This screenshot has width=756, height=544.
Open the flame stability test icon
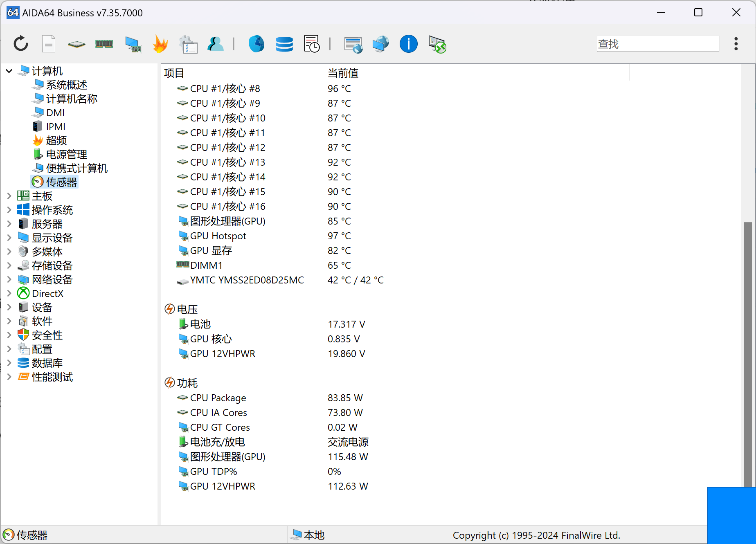[160, 44]
